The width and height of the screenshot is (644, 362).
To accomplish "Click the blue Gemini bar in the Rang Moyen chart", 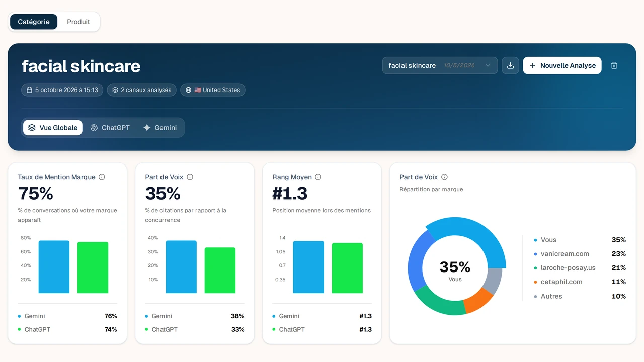I will [x=308, y=267].
